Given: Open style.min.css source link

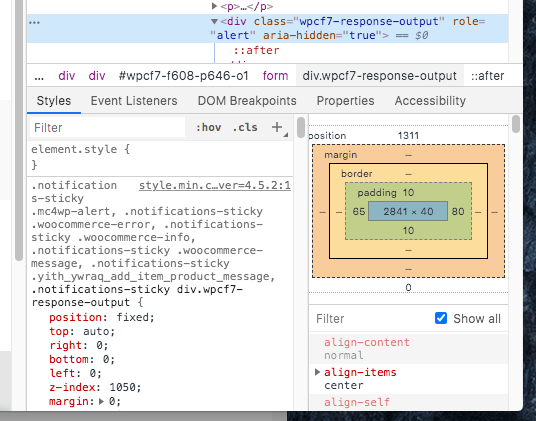Looking at the screenshot, I should pyautogui.click(x=215, y=185).
